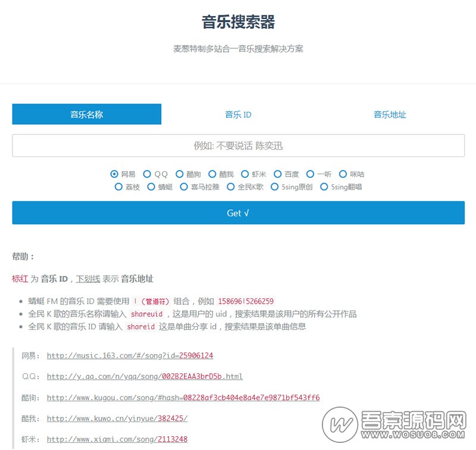The width and height of the screenshot is (476, 450).
Task: Select the 酷狗 source option
Action: [180, 174]
